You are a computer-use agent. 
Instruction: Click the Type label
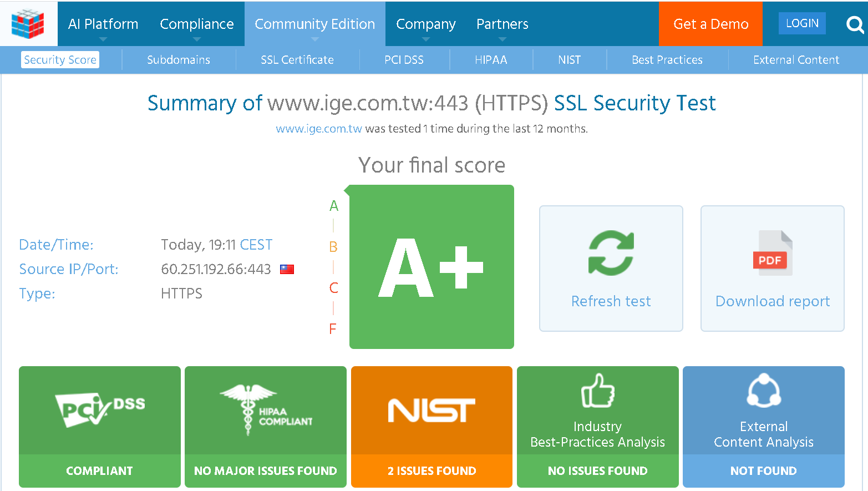click(37, 293)
